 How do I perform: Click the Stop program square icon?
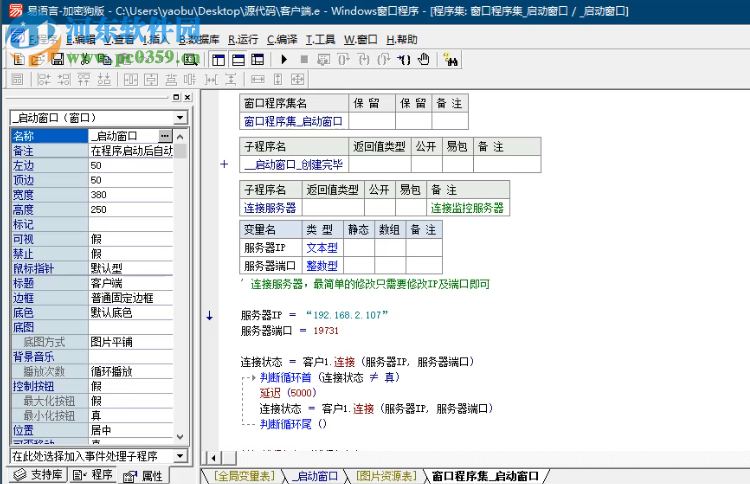[x=305, y=60]
